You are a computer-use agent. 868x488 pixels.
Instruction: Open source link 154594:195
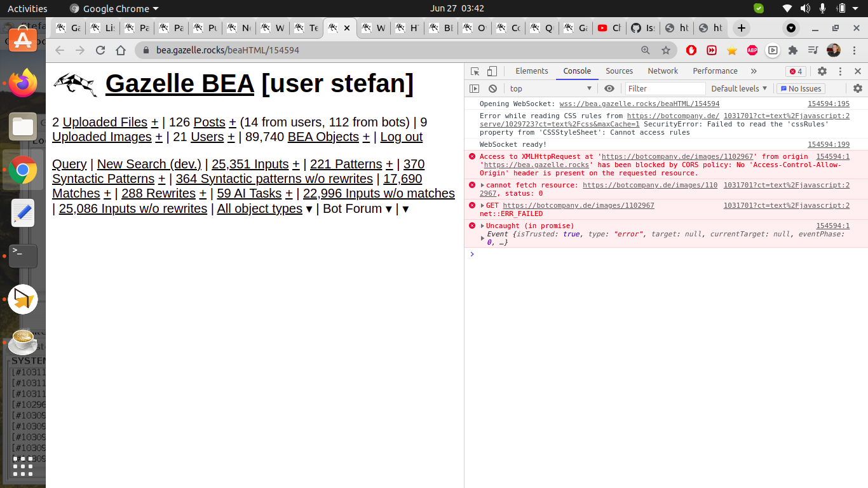pyautogui.click(x=828, y=104)
